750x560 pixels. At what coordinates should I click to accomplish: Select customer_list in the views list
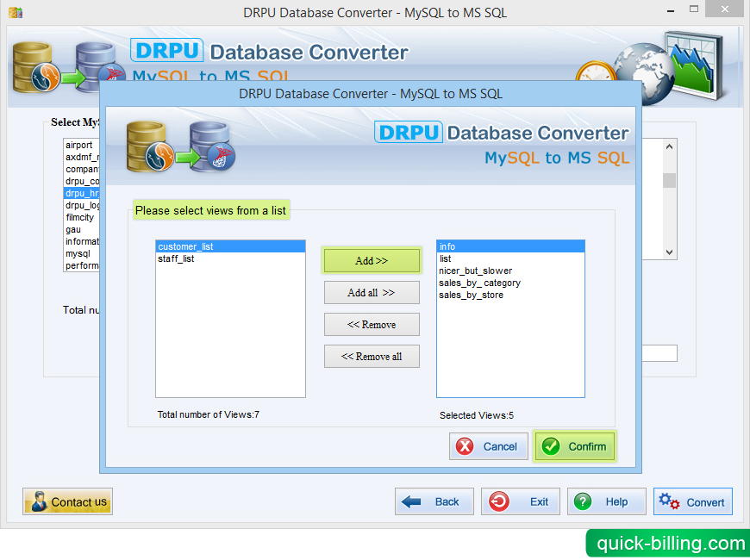click(185, 246)
